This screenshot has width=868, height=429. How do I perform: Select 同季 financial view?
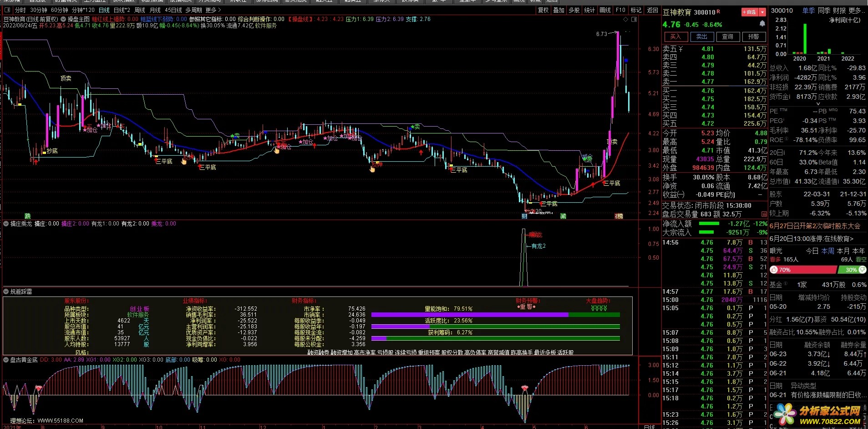tap(824, 10)
